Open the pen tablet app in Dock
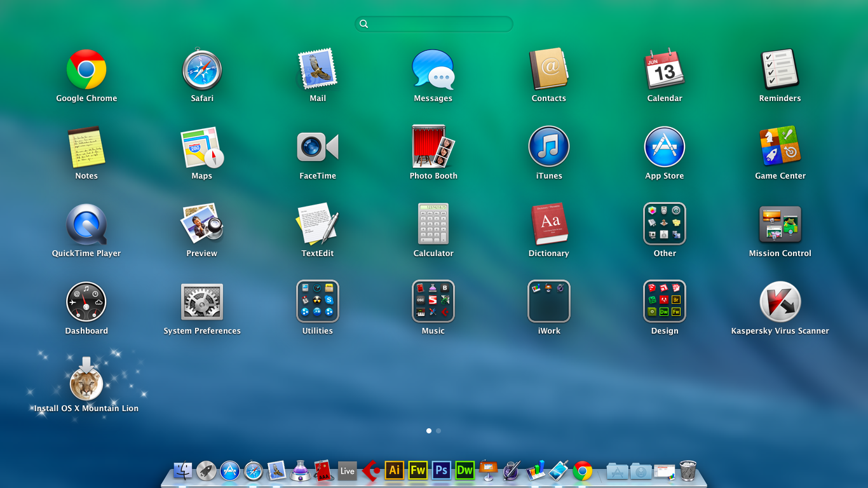The image size is (868, 488). [559, 470]
